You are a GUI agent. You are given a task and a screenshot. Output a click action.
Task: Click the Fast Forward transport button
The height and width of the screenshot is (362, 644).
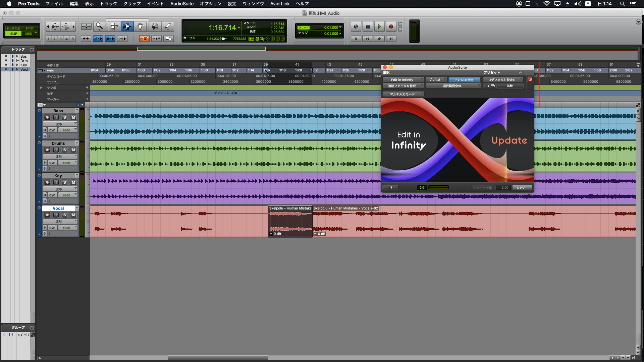pyautogui.click(x=379, y=39)
